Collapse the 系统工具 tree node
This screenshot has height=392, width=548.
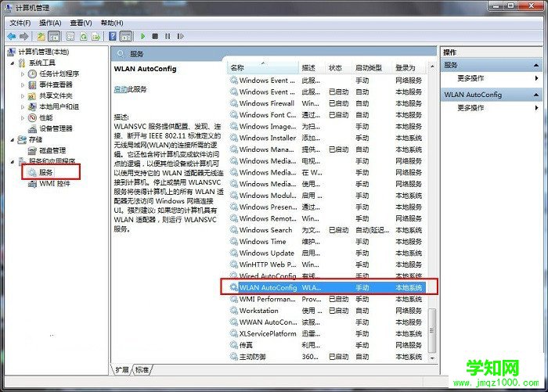(x=13, y=63)
